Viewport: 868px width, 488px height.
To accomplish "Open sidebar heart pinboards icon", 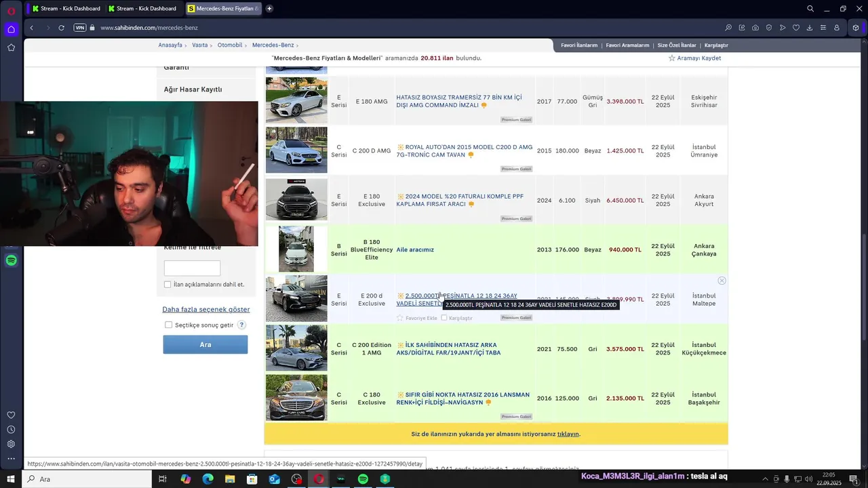I will coord(11,415).
